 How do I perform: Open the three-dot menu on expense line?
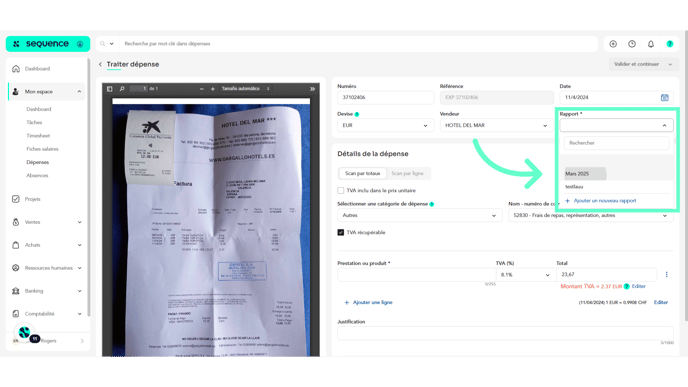click(666, 275)
